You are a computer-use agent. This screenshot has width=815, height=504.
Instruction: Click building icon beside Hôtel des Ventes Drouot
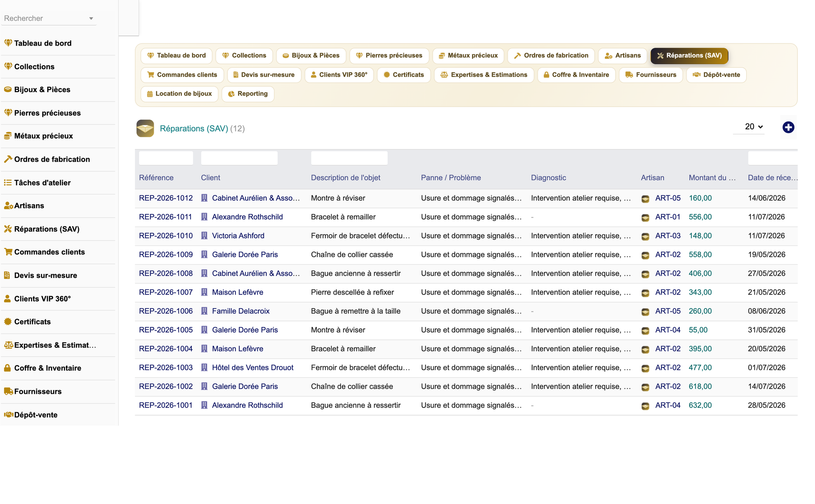click(204, 368)
